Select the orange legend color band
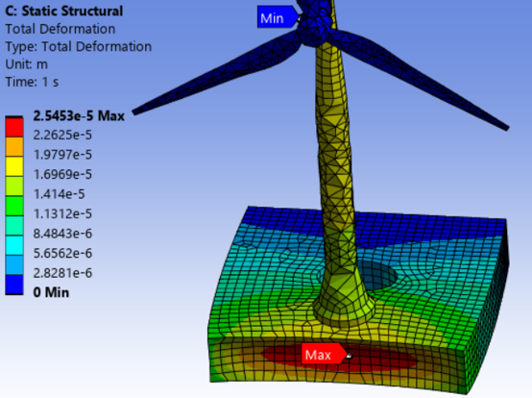The height and width of the screenshot is (398, 532). coord(14,147)
